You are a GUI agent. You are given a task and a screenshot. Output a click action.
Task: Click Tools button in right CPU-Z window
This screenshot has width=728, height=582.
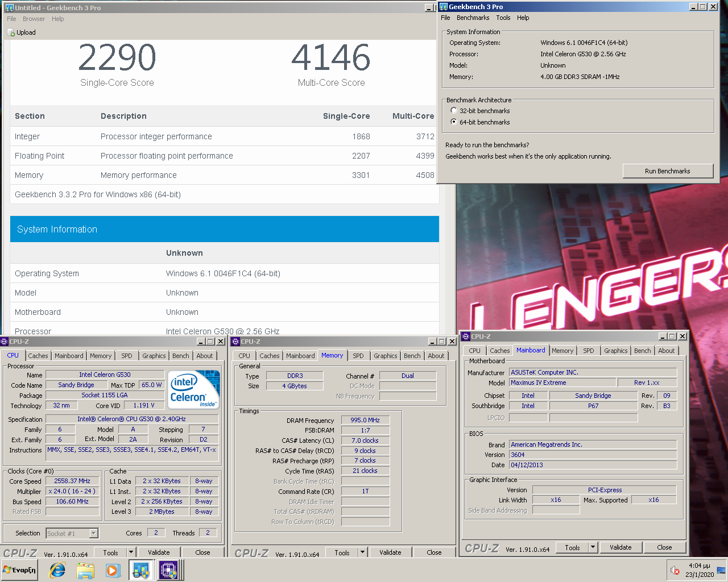coord(573,547)
